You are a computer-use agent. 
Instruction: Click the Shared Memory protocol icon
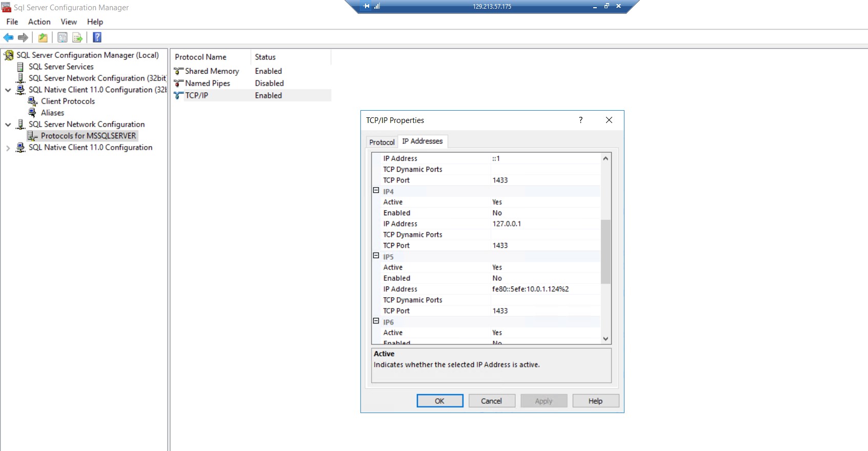click(x=178, y=71)
